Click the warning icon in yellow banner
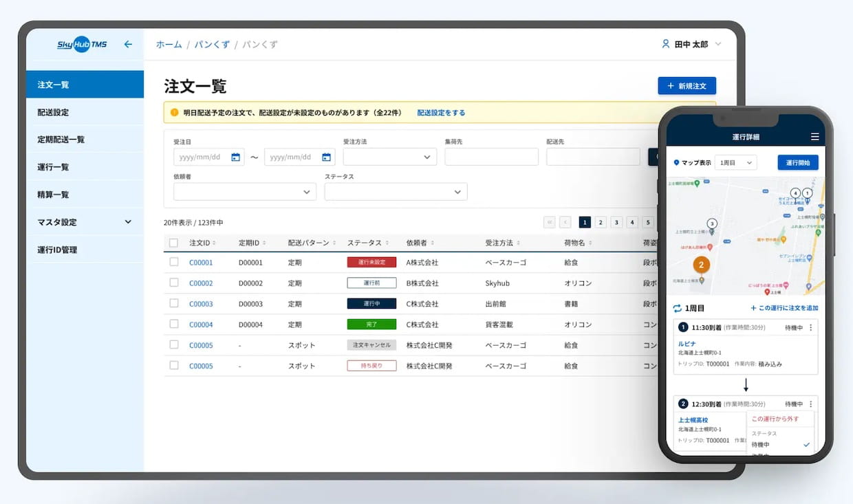The height and width of the screenshot is (504, 853). [x=174, y=113]
